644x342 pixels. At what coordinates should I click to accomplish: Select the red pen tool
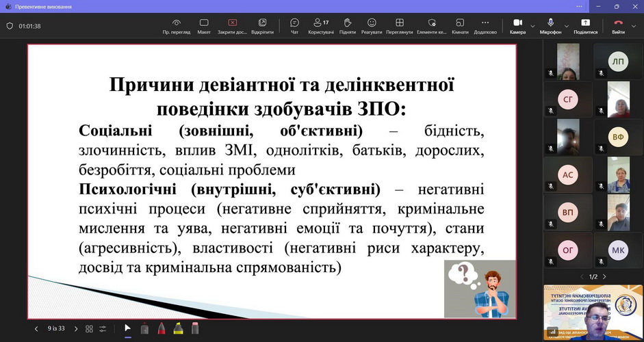[161, 328]
